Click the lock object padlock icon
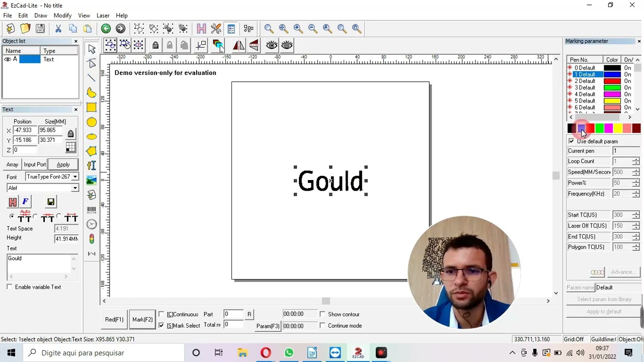The width and height of the screenshot is (644, 362). 155,45
